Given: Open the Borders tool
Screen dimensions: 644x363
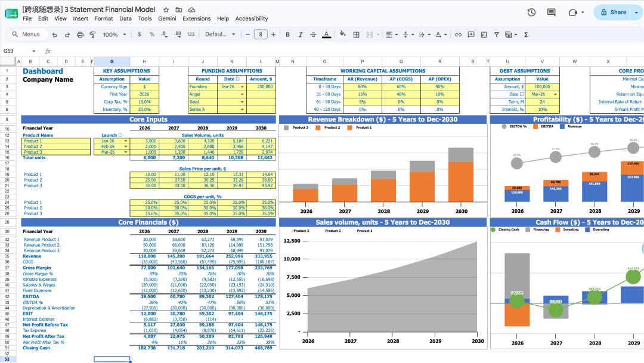Looking at the screenshot, I should point(357,35).
